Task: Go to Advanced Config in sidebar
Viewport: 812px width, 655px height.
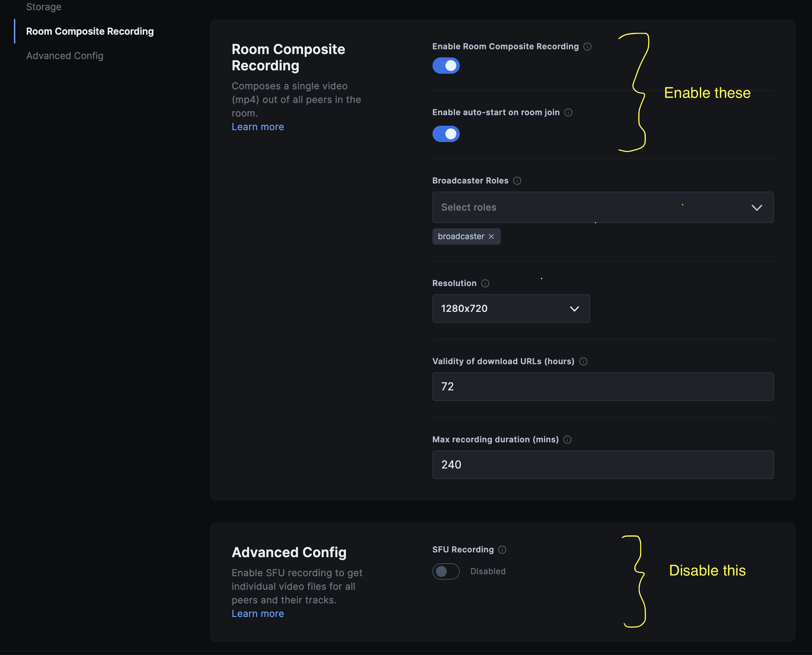Action: 65,56
